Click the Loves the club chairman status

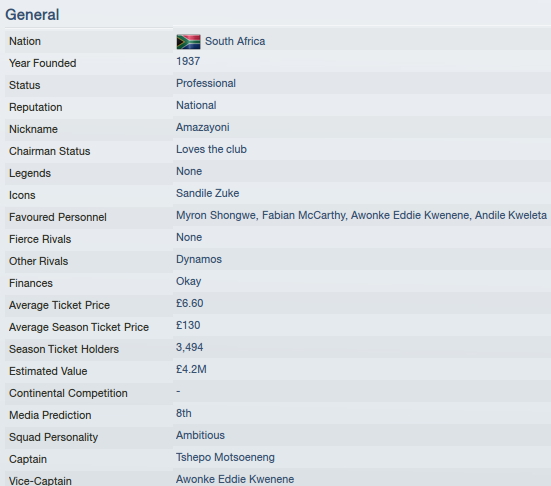(211, 149)
